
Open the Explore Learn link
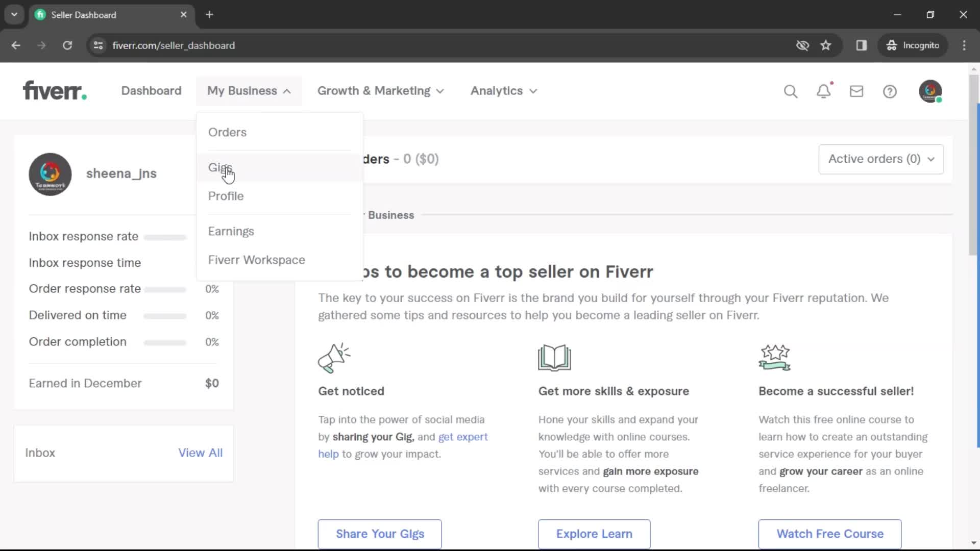click(594, 534)
